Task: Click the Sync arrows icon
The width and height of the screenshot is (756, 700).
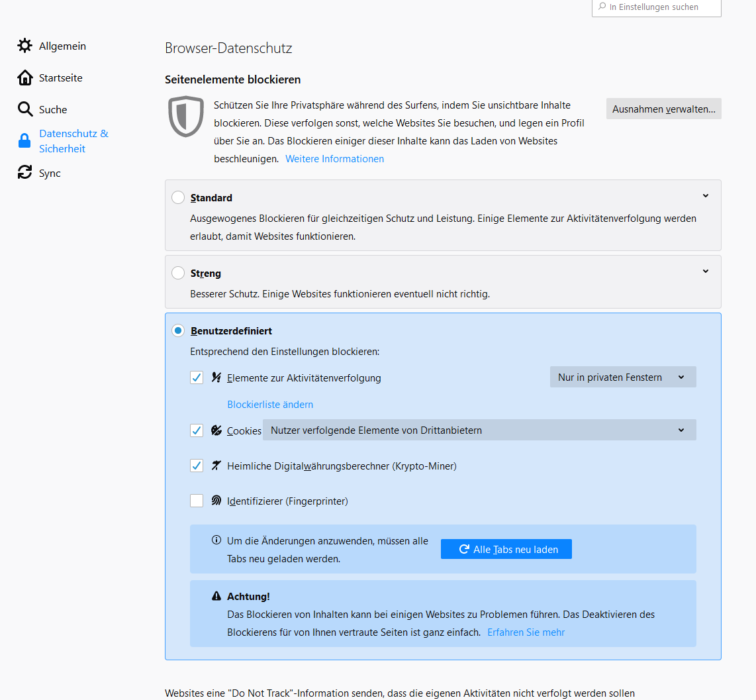Action: [24, 173]
